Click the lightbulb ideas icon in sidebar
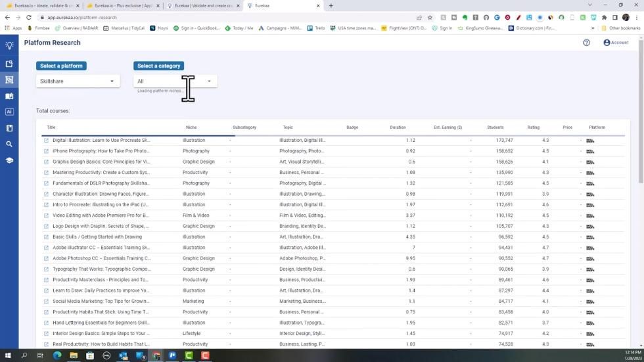Viewport: 644px width, 362px height. 9,45
